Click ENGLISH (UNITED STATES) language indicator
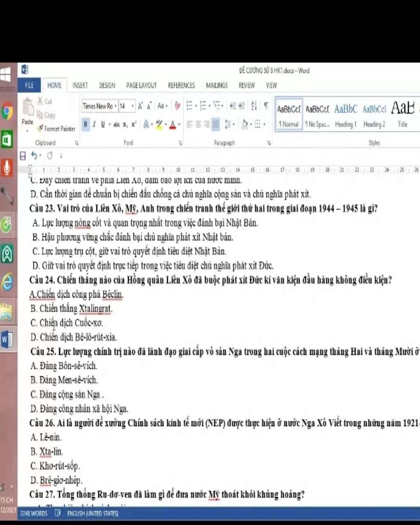420x525 pixels. (x=93, y=514)
